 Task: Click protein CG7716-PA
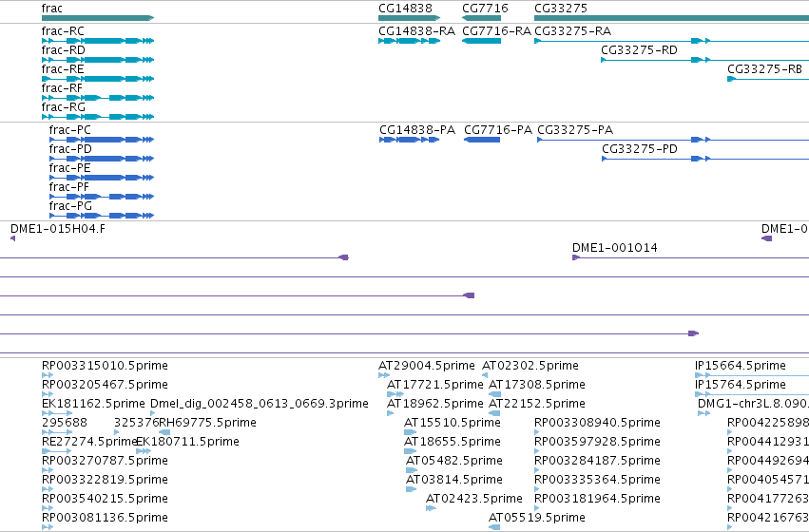point(482,140)
